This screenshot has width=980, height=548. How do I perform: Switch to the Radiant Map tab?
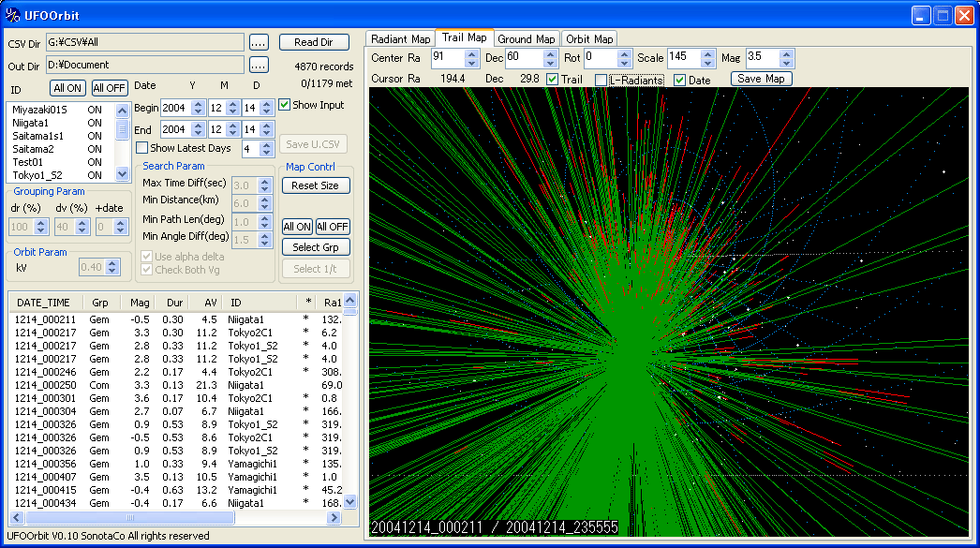pyautogui.click(x=401, y=39)
